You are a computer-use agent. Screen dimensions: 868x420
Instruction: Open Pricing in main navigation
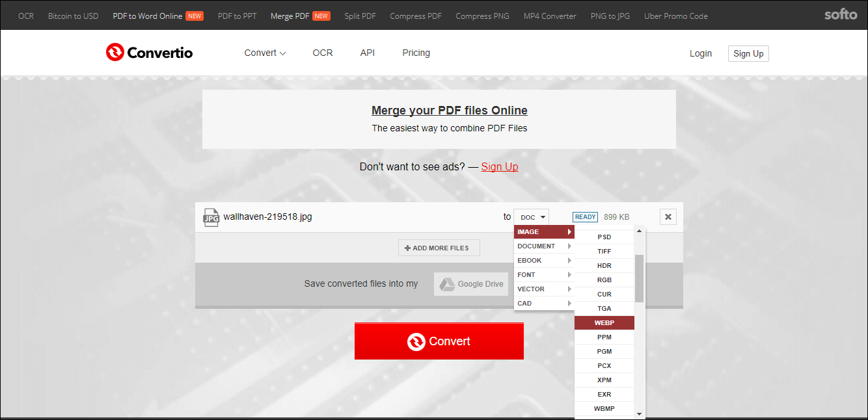click(416, 53)
